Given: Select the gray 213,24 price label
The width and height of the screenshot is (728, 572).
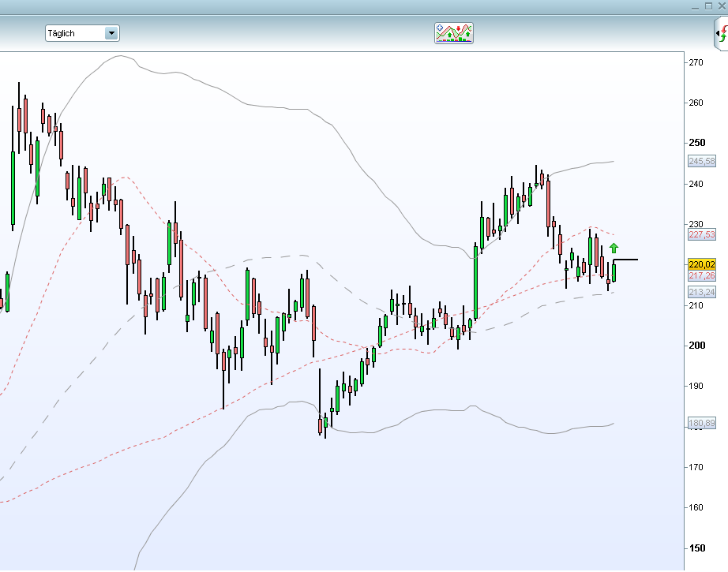Looking at the screenshot, I should point(701,292).
